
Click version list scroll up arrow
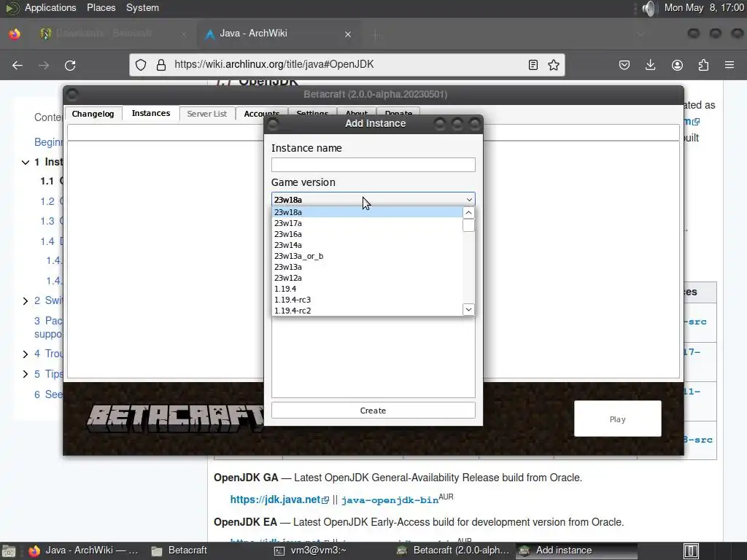coord(468,212)
